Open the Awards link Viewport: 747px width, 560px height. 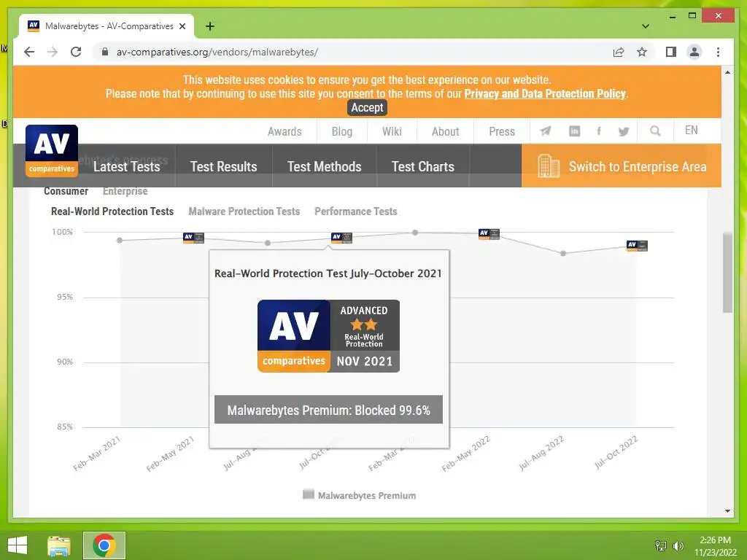tap(285, 131)
